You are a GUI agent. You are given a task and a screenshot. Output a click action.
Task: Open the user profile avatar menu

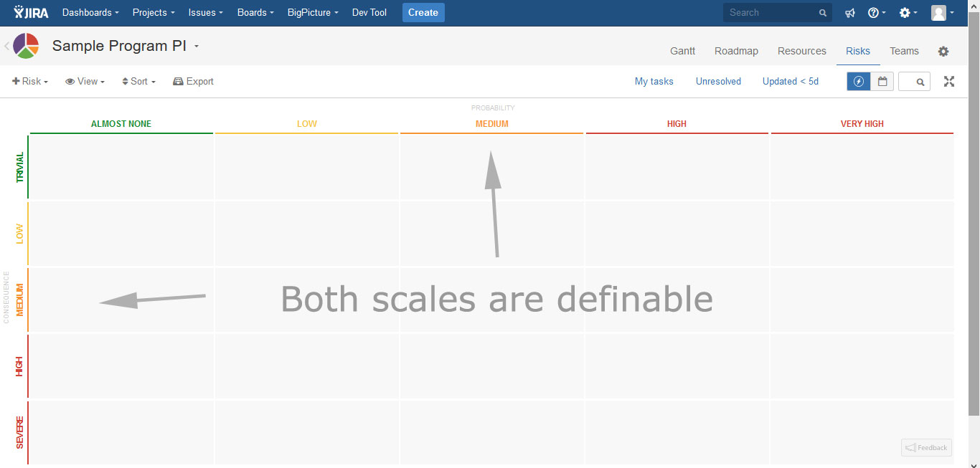[x=942, y=13]
